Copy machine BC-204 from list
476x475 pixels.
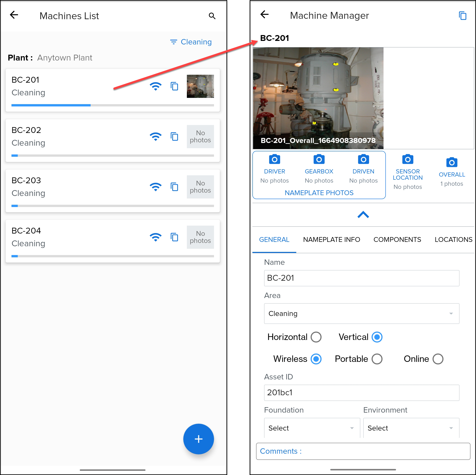pos(175,237)
